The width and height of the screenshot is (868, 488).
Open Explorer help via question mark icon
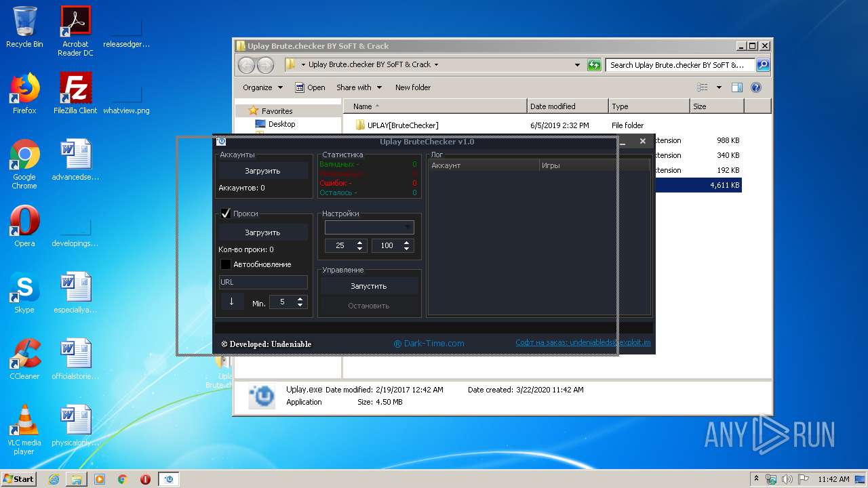click(756, 87)
